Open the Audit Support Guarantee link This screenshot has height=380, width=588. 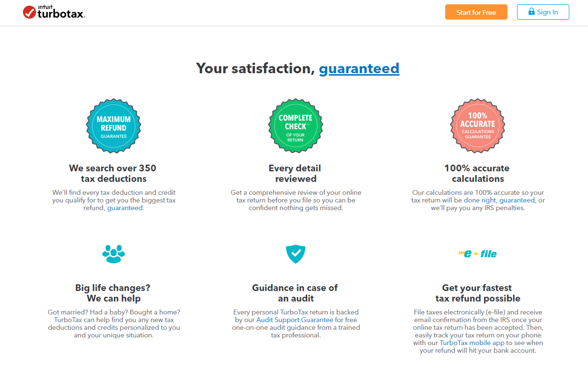coord(295,320)
